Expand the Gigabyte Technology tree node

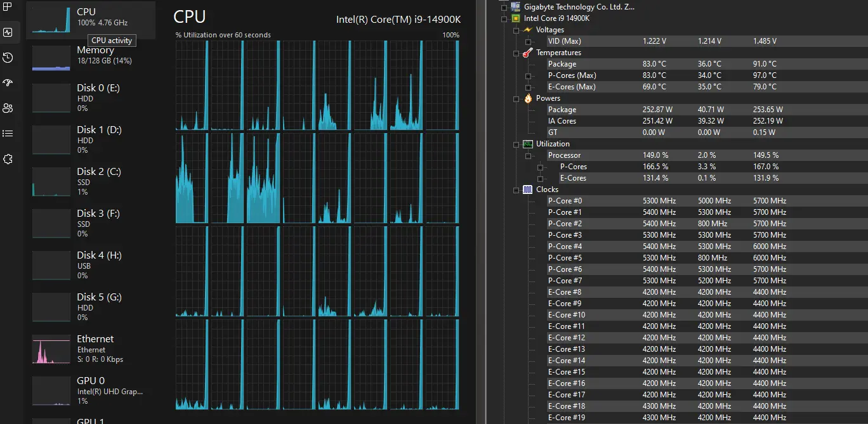pyautogui.click(x=504, y=7)
